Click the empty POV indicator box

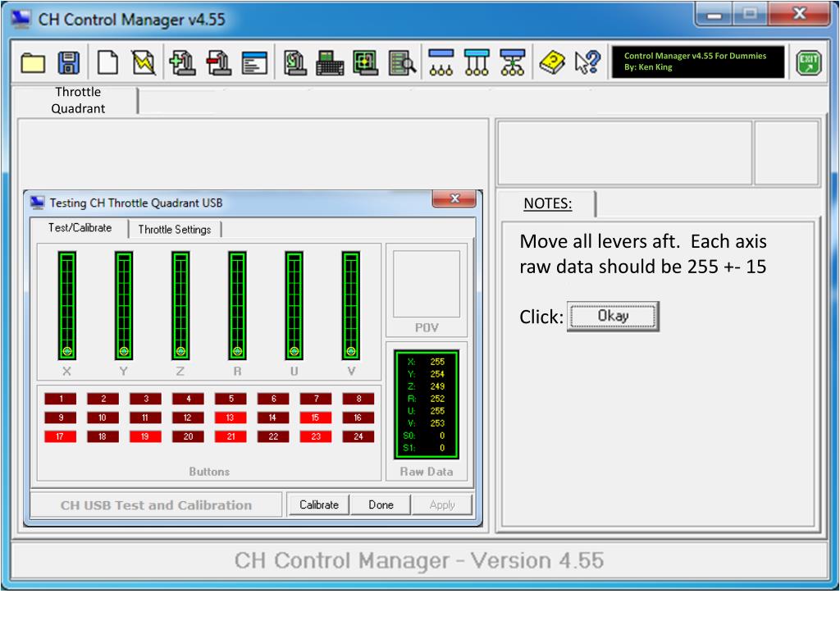427,284
